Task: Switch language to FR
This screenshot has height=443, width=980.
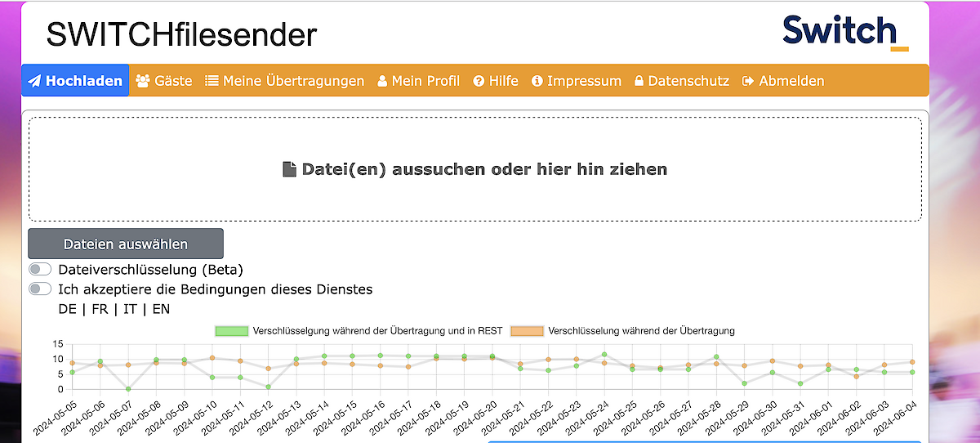Action: click(x=100, y=309)
